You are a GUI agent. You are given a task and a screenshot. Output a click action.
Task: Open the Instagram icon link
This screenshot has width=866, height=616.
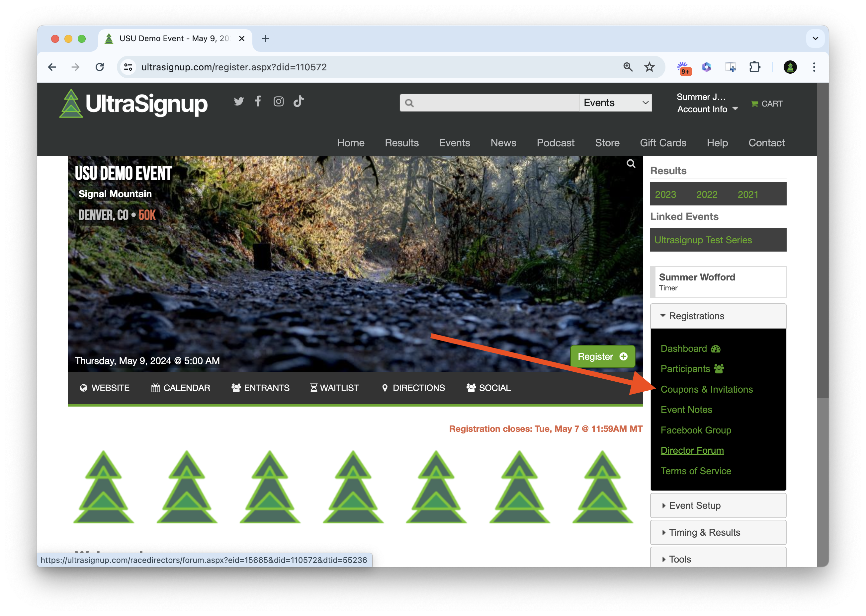(x=279, y=101)
